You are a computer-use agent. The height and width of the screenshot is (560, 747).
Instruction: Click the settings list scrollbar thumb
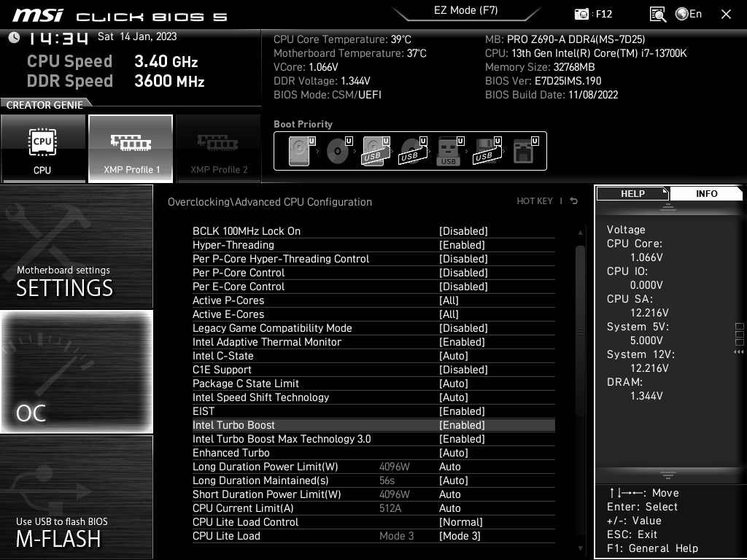(x=580, y=331)
